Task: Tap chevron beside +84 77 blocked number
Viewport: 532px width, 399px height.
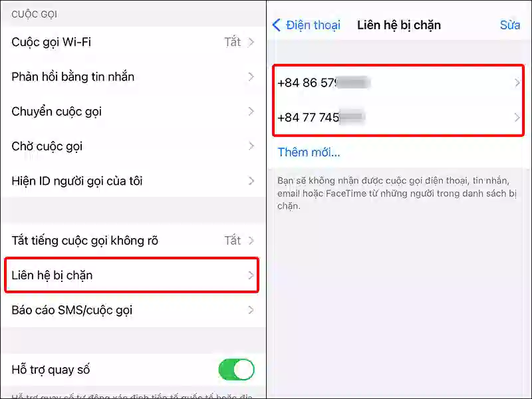Action: pyautogui.click(x=517, y=118)
